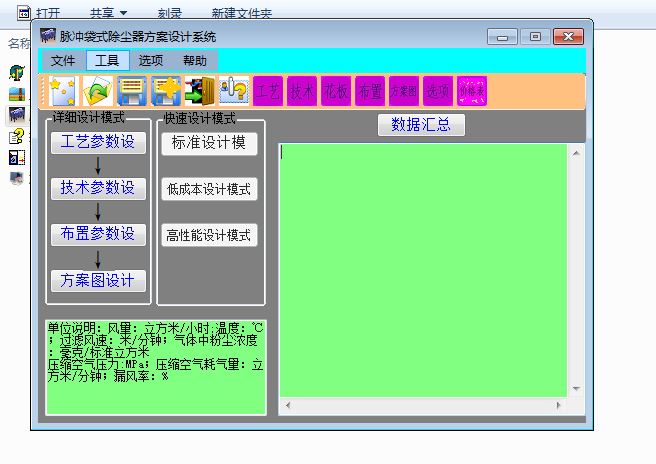Select the top green tree file icon in Explorer
The image size is (656, 464).
[17, 73]
